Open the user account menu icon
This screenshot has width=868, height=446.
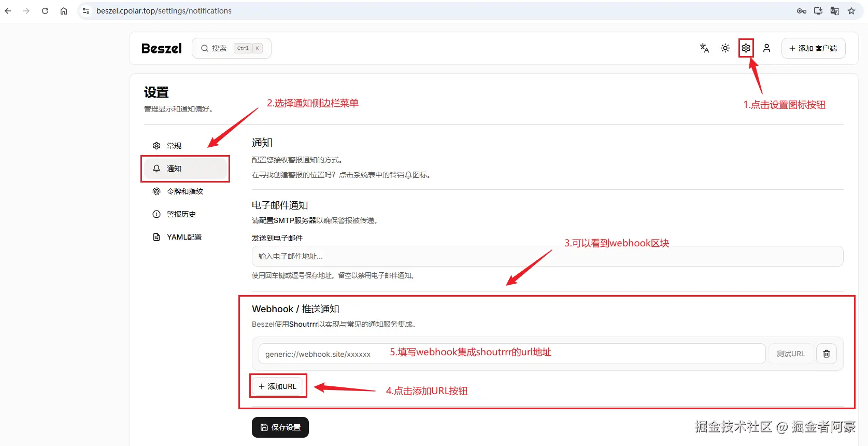click(766, 48)
